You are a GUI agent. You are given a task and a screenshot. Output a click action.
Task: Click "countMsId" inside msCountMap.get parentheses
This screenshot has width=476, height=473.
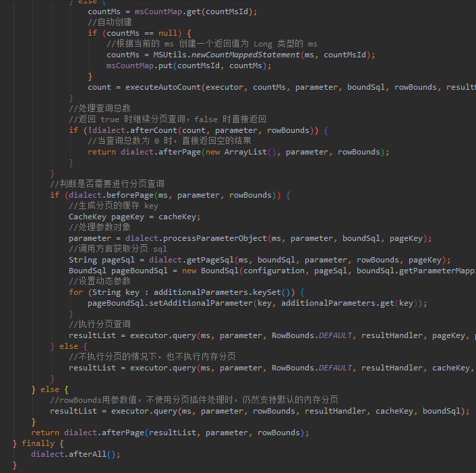(227, 11)
